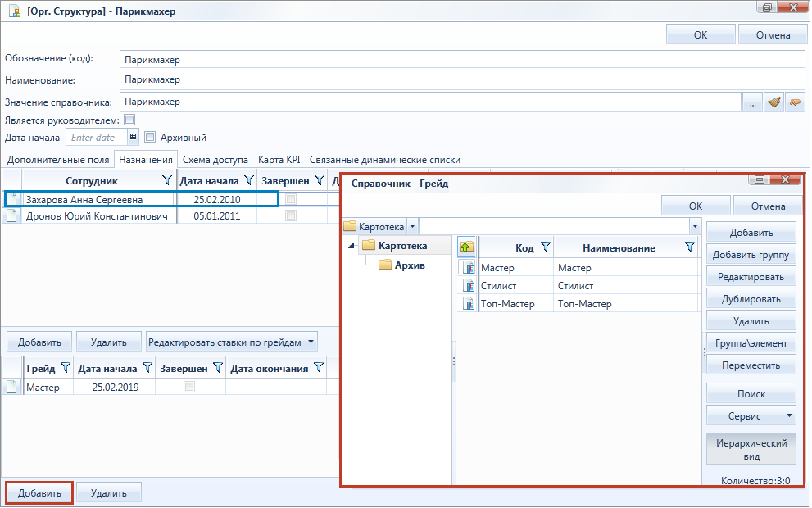Click Отмена in the Парикмахер window
Screen dimensions: 812x508
(x=773, y=34)
